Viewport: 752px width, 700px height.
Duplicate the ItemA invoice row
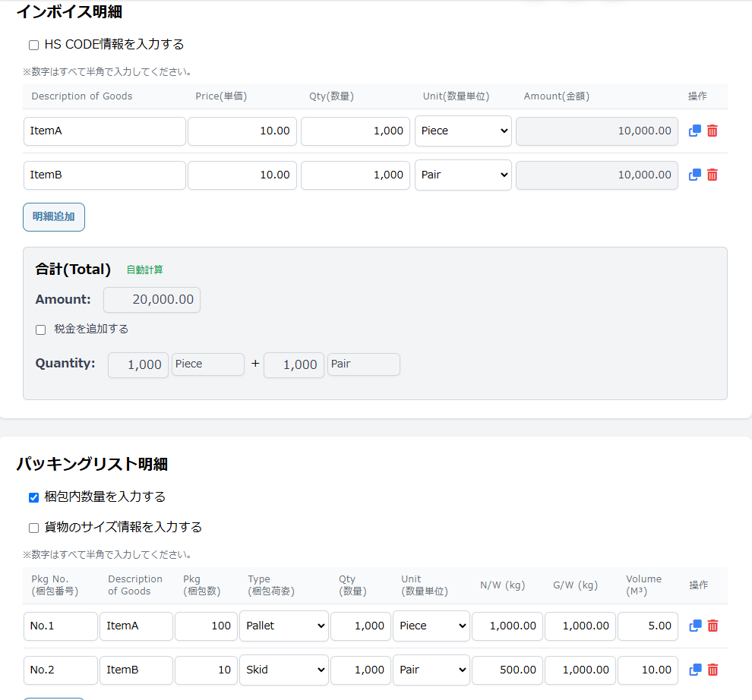pos(694,131)
